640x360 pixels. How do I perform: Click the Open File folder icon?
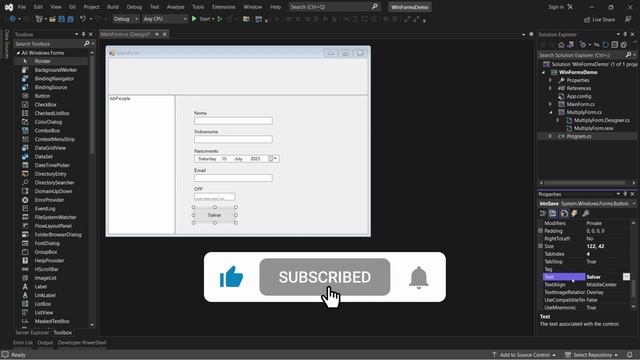click(x=52, y=19)
